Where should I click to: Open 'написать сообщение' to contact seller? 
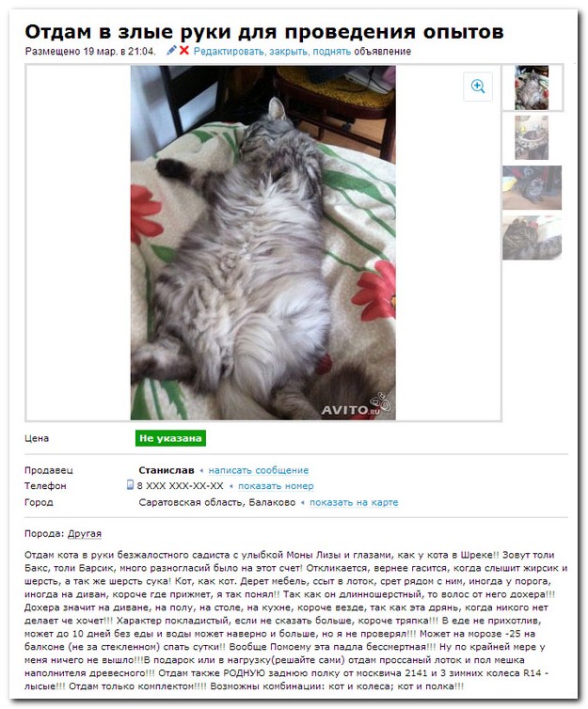259,470
